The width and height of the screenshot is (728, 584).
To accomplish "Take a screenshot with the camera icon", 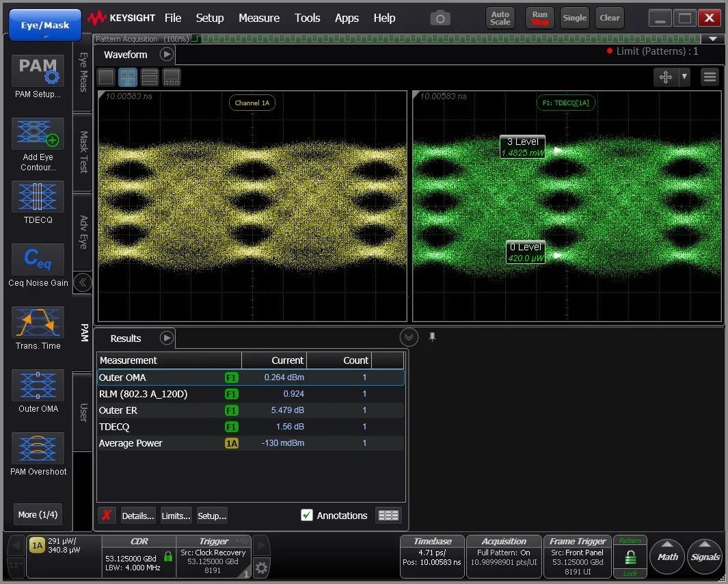I will tap(441, 18).
